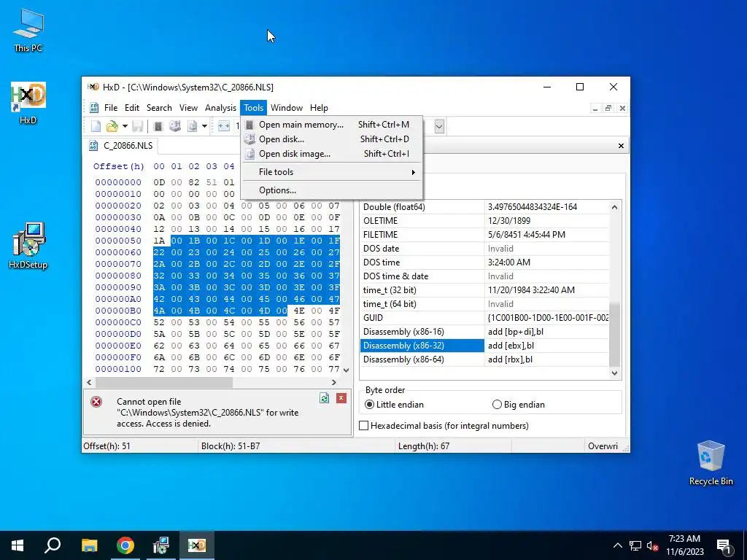Open the taskbar search icon
This screenshot has height=560, width=747.
(53, 545)
